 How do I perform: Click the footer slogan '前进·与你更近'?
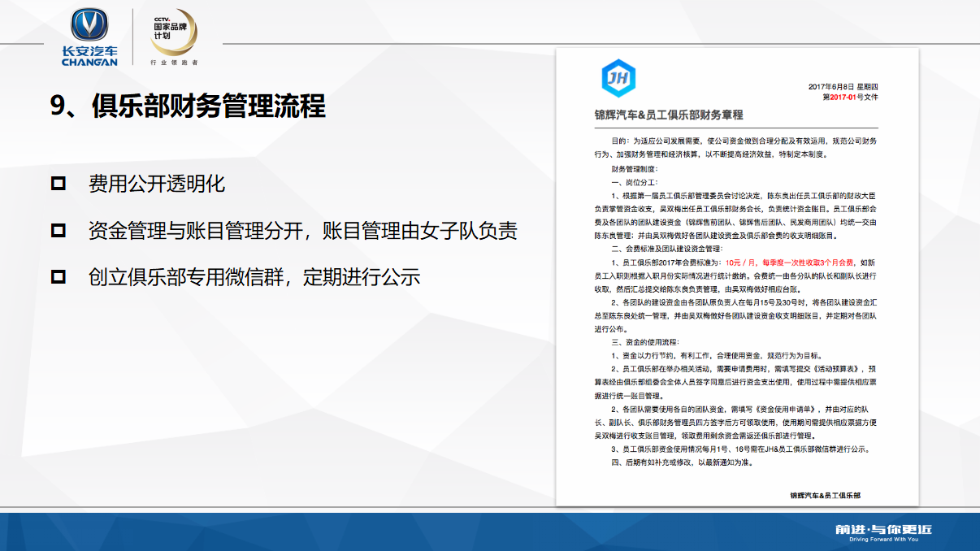pyautogui.click(x=883, y=529)
